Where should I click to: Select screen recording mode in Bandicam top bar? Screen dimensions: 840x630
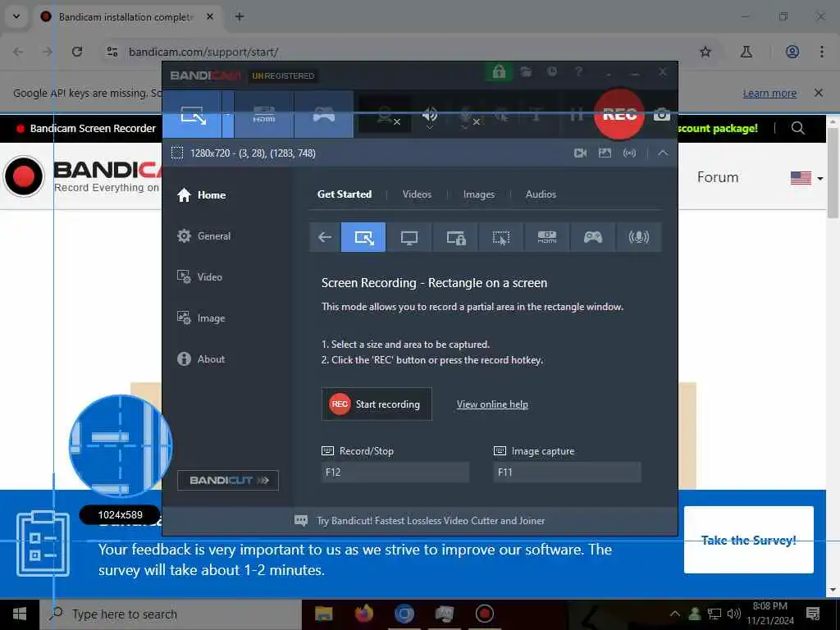pyautogui.click(x=192, y=114)
